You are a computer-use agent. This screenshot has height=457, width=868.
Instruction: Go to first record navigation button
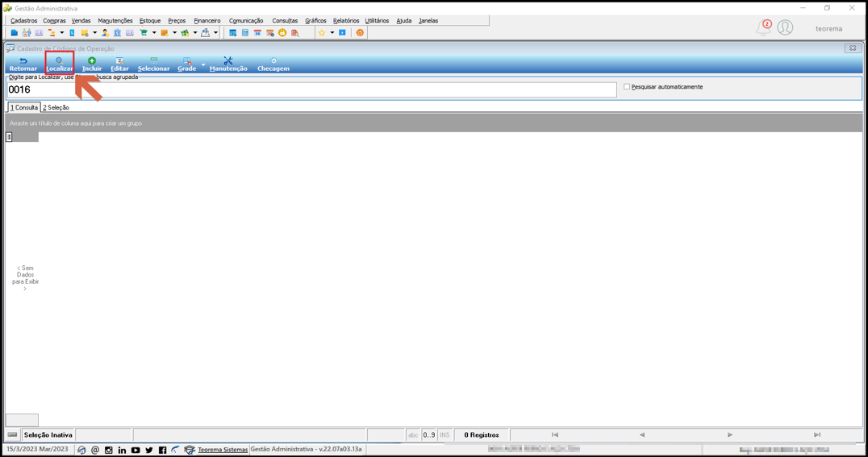pyautogui.click(x=555, y=435)
